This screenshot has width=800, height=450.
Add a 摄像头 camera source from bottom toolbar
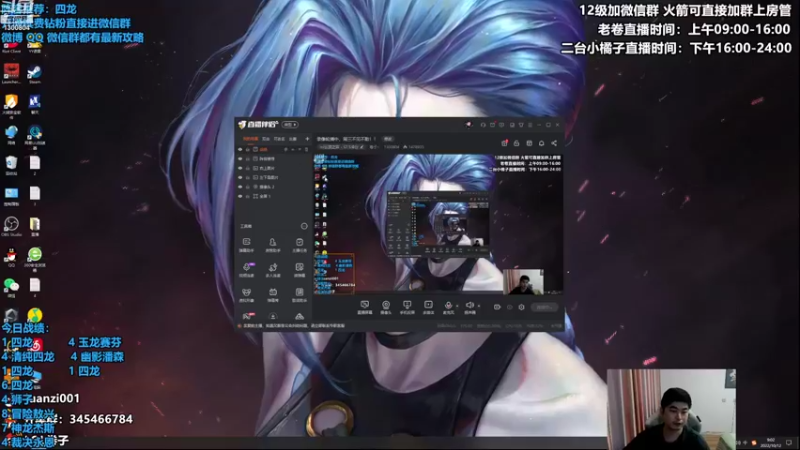click(386, 307)
